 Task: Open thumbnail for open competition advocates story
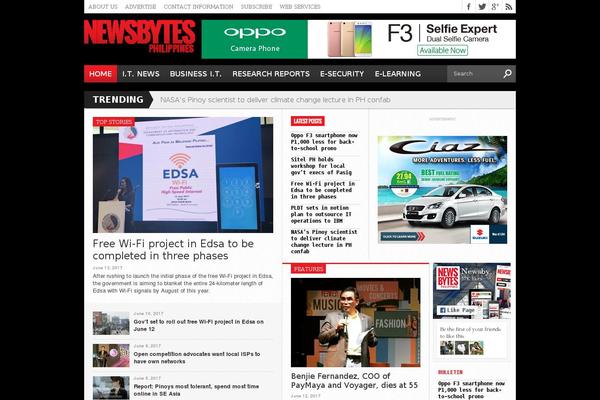[111, 356]
